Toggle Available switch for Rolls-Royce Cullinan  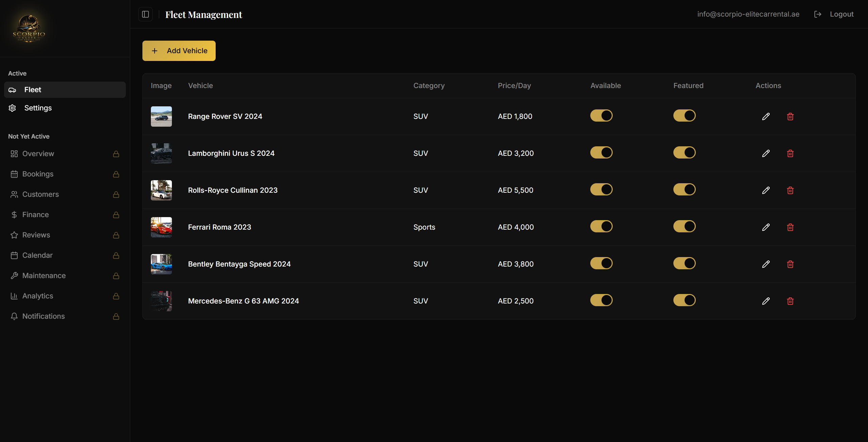click(601, 190)
